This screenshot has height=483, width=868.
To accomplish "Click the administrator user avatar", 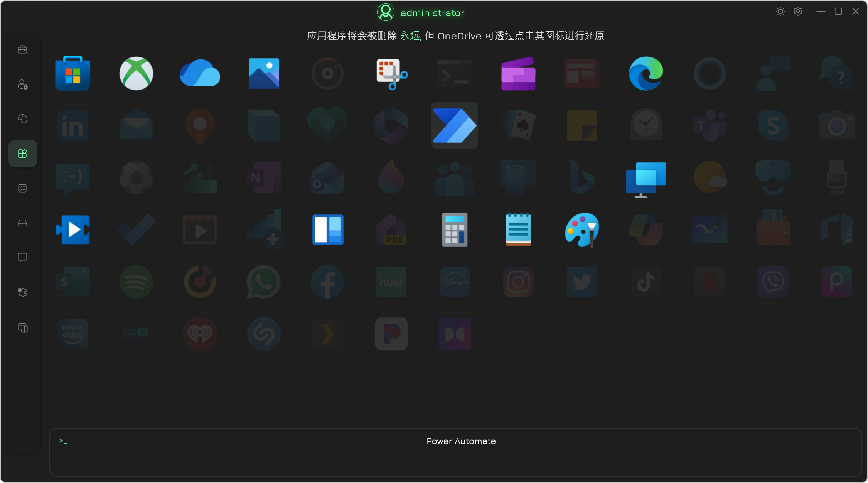I will point(386,12).
